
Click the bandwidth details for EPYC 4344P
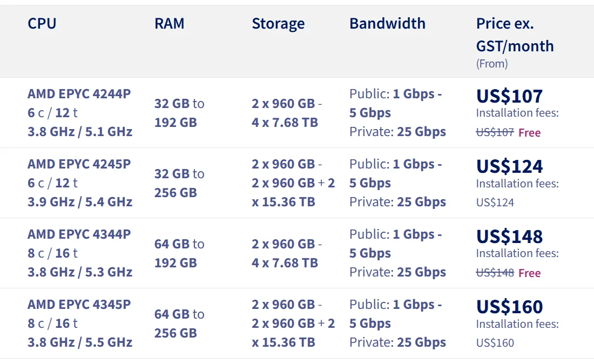click(x=397, y=253)
